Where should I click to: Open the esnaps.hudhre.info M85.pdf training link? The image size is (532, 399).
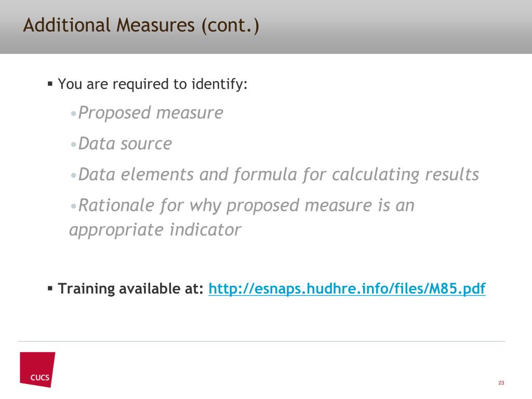click(347, 289)
